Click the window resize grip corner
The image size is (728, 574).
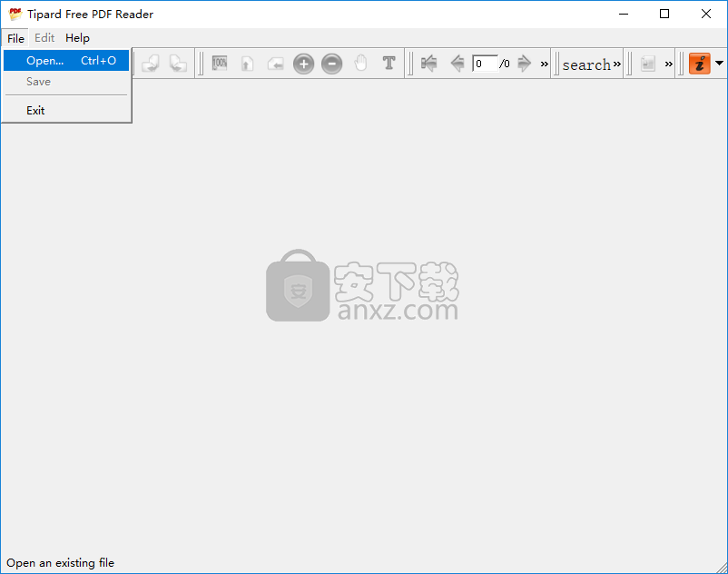tap(722, 568)
